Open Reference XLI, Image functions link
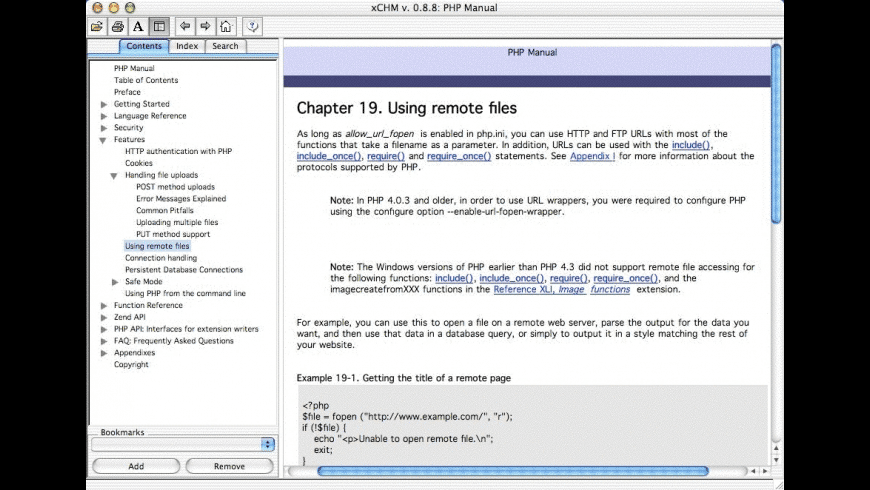 (x=562, y=289)
